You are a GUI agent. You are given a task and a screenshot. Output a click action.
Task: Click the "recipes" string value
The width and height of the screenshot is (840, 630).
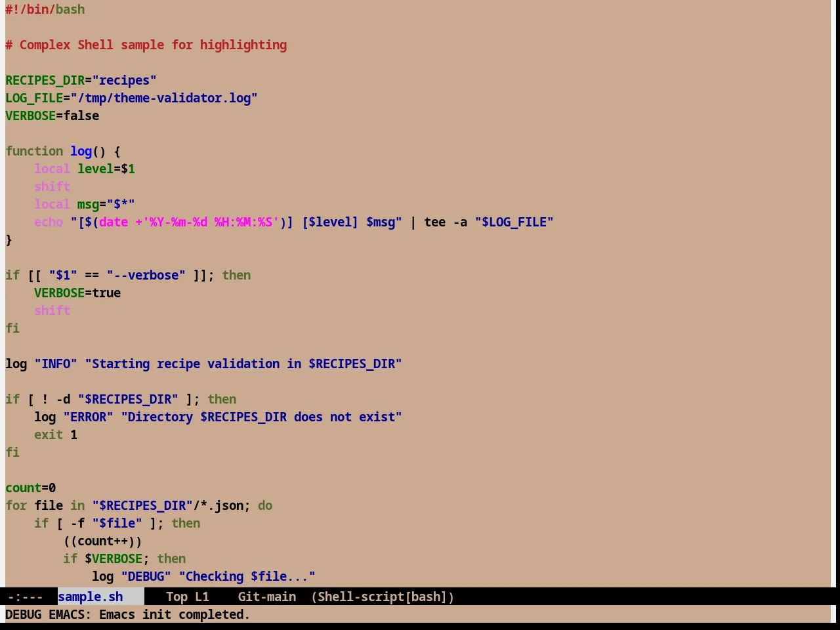[124, 80]
